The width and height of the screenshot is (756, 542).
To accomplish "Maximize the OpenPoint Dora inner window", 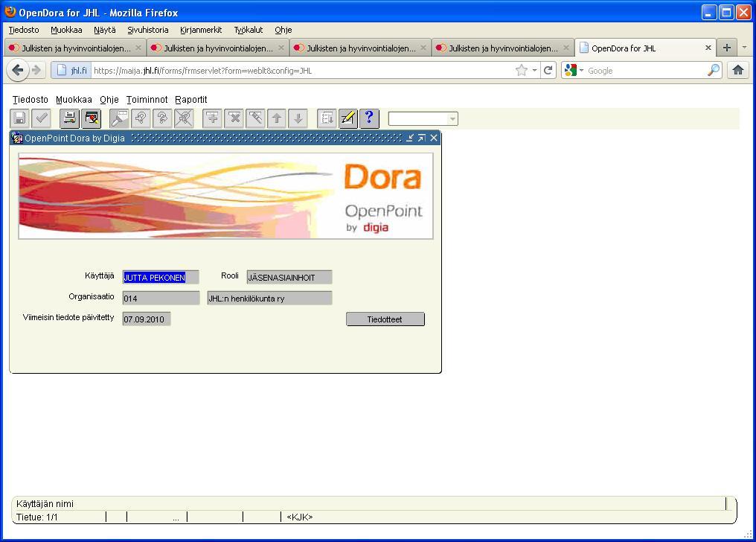I will point(422,138).
